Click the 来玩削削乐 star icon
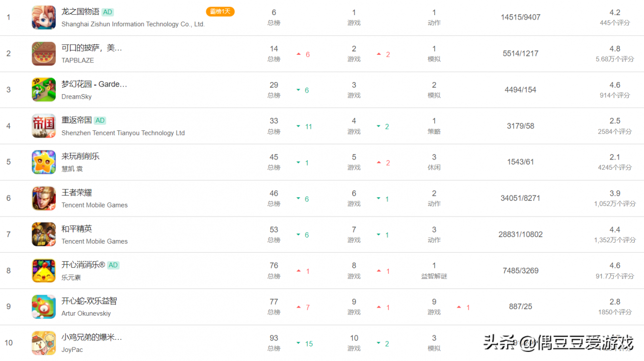 tap(44, 162)
